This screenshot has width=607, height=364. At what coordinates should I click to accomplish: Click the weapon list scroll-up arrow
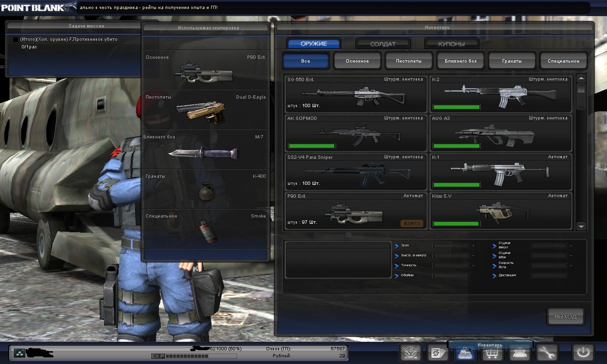[581, 78]
